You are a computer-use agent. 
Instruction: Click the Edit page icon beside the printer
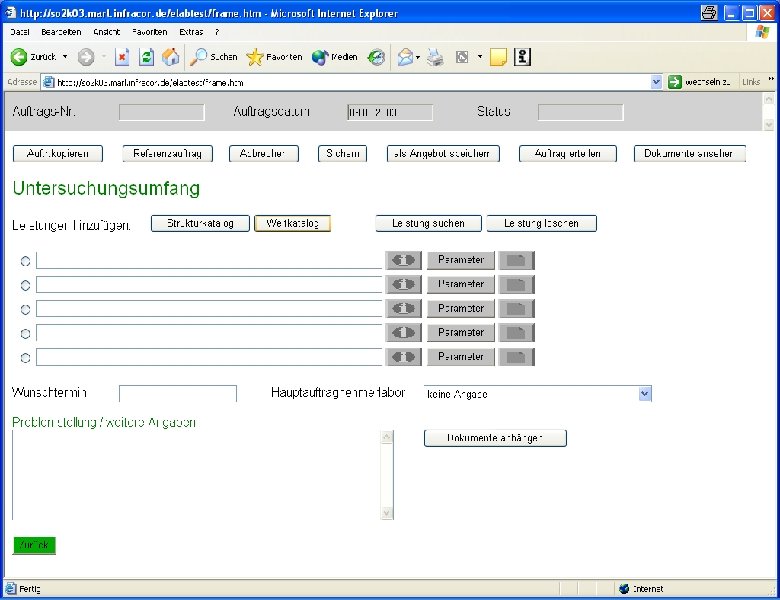[462, 57]
